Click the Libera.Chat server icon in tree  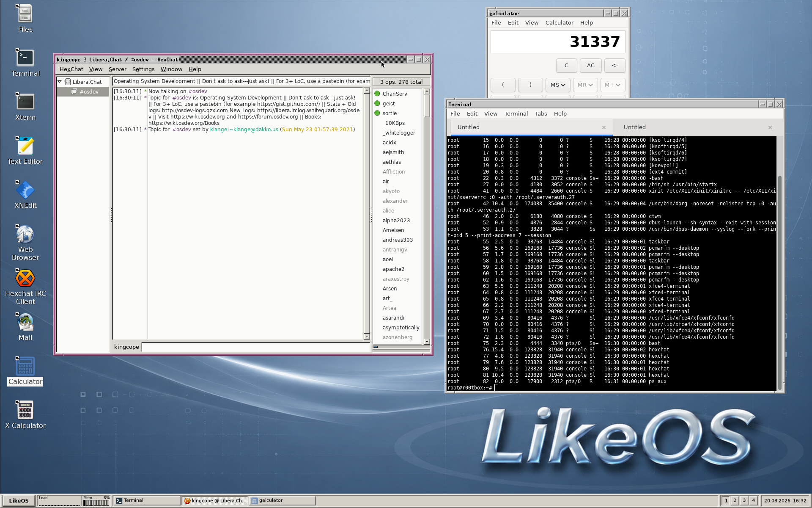click(68, 82)
